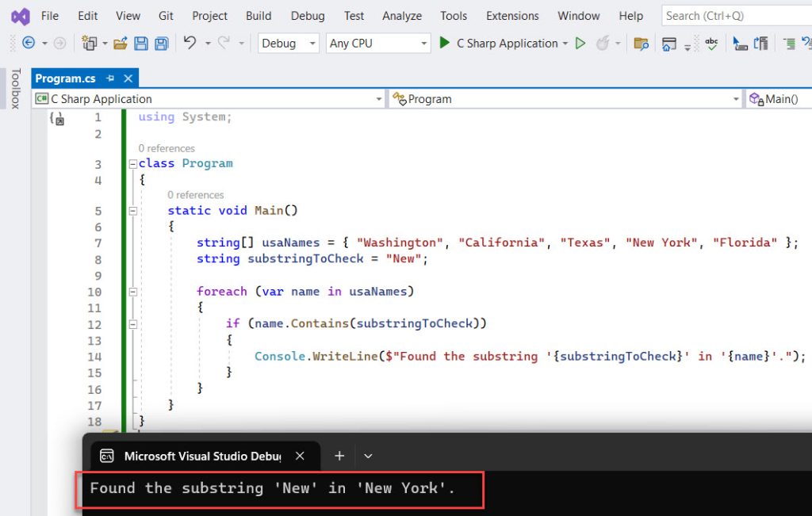Start debugging the C Sharp Application
This screenshot has width=812, height=516.
tap(444, 43)
